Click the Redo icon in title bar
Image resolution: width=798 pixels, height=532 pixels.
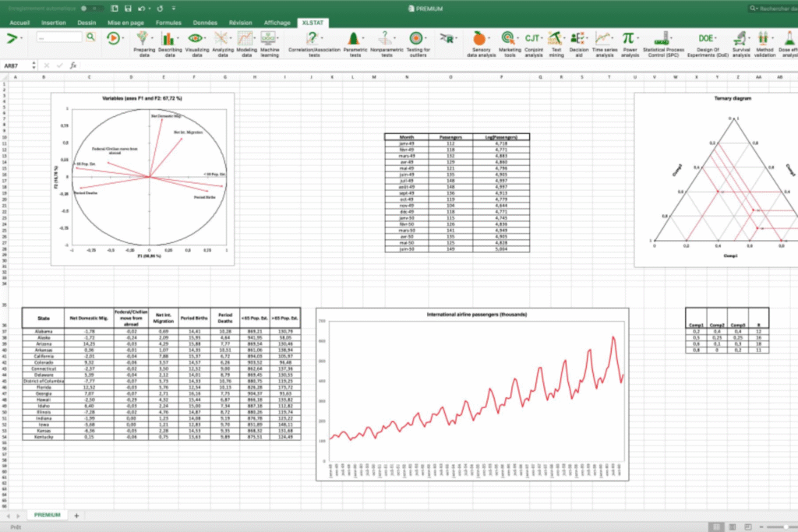point(160,8)
